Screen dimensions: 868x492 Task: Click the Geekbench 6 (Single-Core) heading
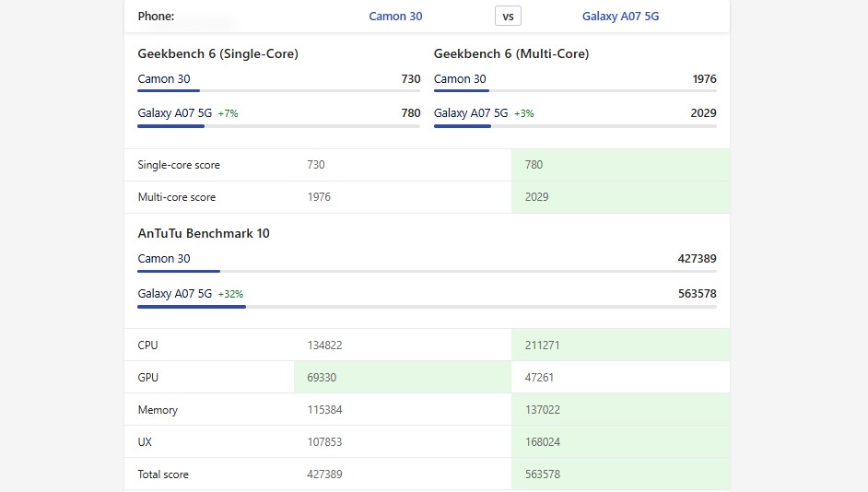pos(217,54)
